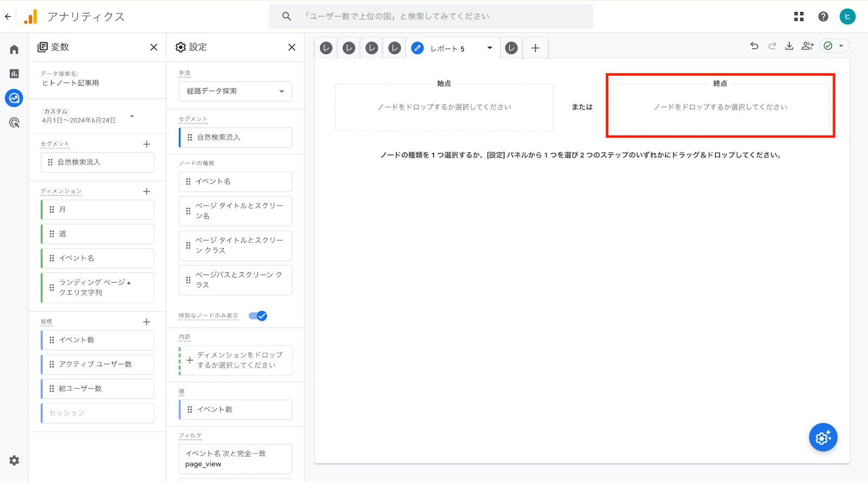Close the 変数 panel

154,47
